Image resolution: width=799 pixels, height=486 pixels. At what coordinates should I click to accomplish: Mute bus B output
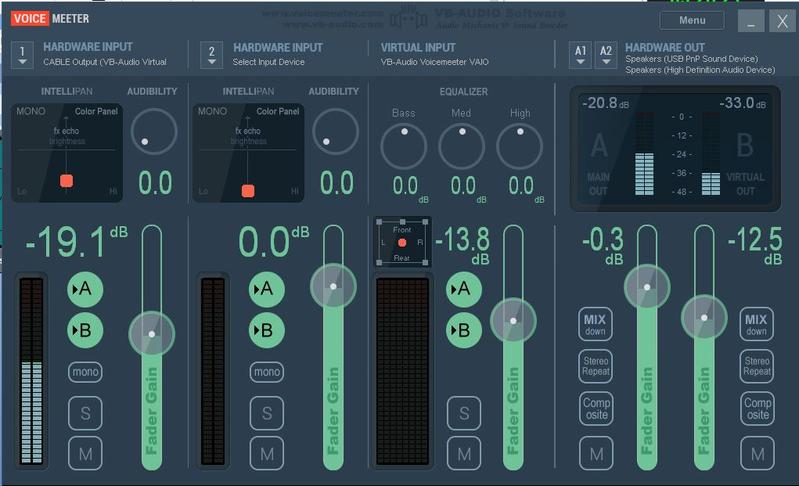758,453
